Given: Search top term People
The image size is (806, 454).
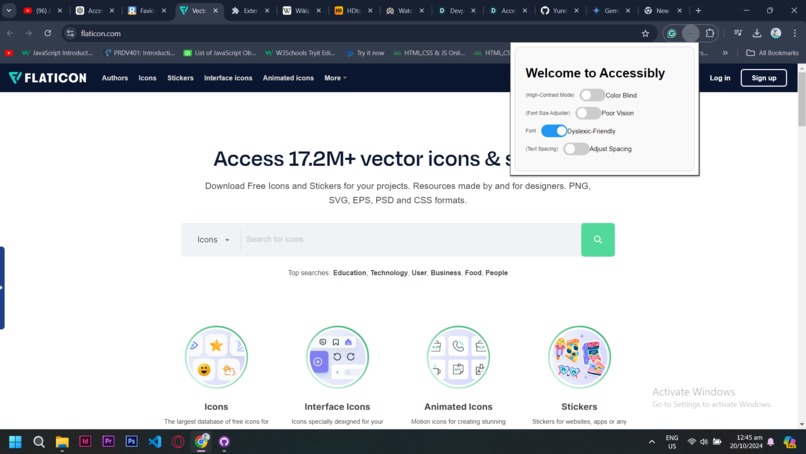Looking at the screenshot, I should (497, 273).
